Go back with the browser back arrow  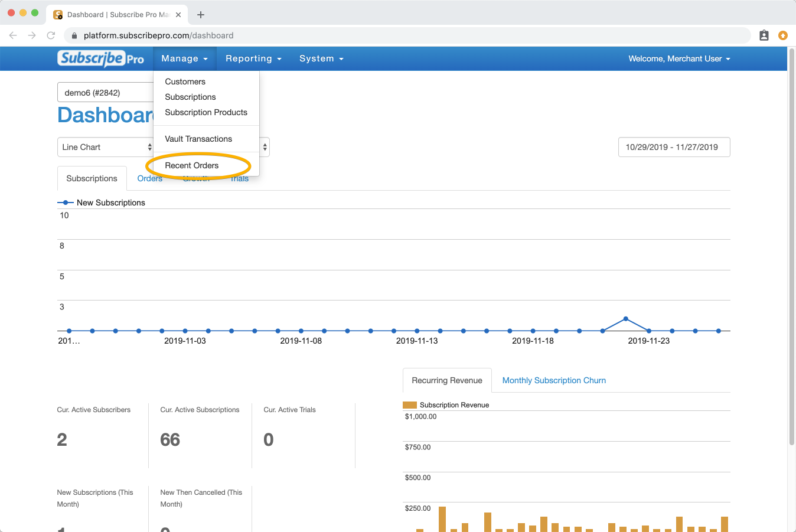13,35
